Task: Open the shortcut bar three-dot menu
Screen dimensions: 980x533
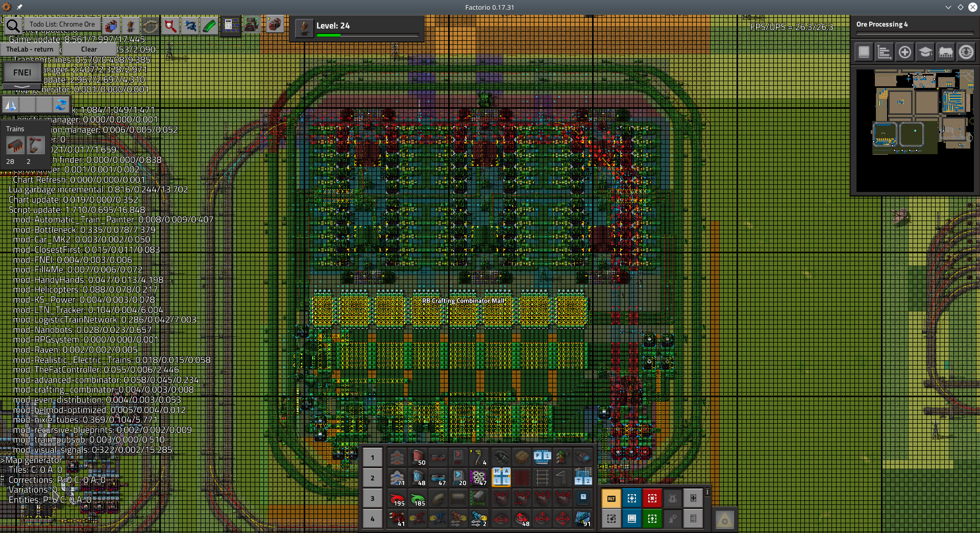Action: [x=707, y=492]
